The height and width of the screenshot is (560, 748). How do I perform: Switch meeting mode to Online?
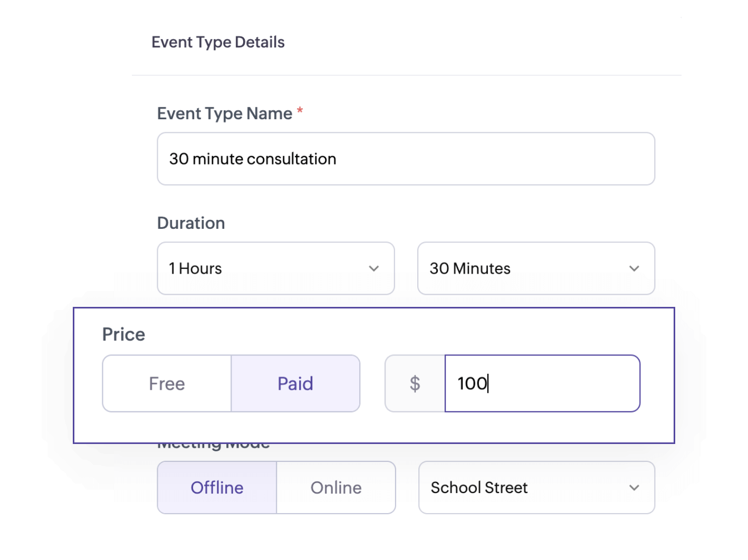(x=336, y=488)
